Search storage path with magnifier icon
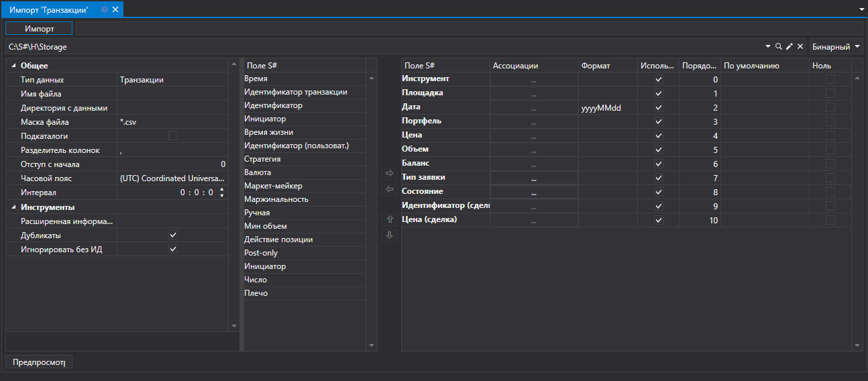Screen dimensions: 868x381 778,47
